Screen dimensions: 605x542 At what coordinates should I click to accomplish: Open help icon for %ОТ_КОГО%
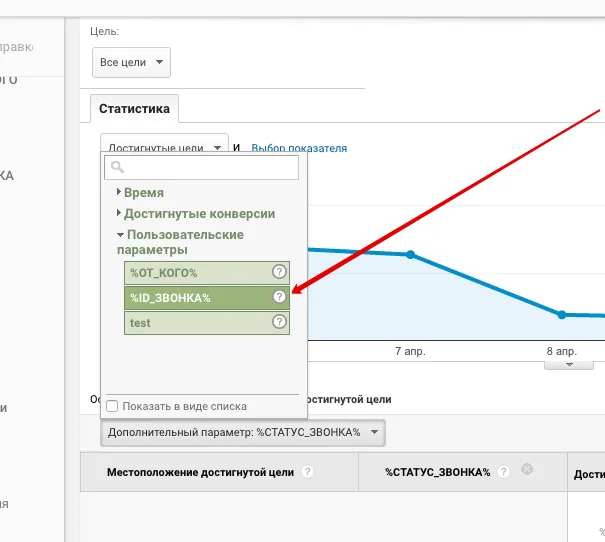(x=279, y=272)
